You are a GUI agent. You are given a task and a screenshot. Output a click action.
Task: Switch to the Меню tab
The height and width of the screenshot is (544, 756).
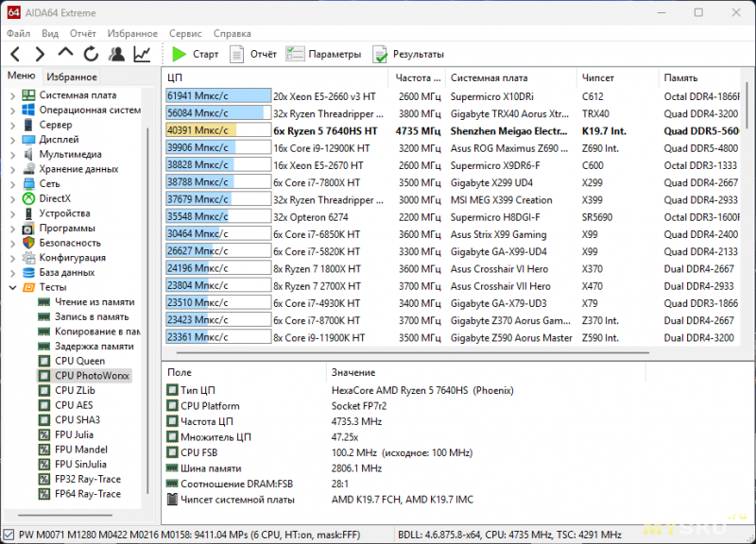22,76
